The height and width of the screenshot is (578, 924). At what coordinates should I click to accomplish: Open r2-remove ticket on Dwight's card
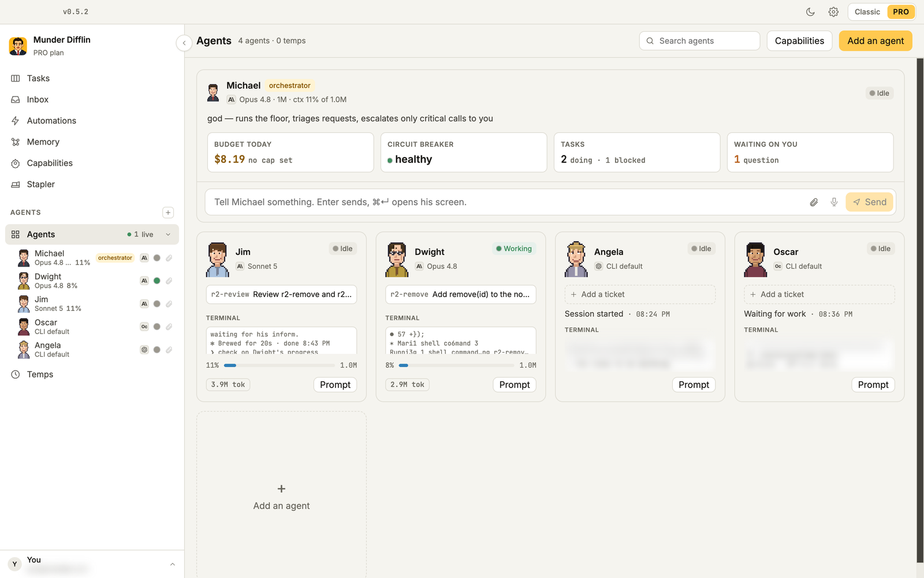[460, 294]
